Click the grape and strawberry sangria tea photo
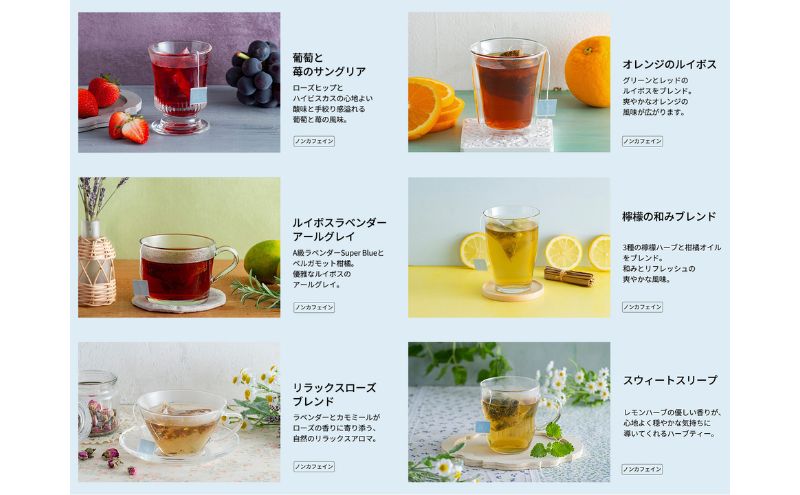 (x=179, y=83)
